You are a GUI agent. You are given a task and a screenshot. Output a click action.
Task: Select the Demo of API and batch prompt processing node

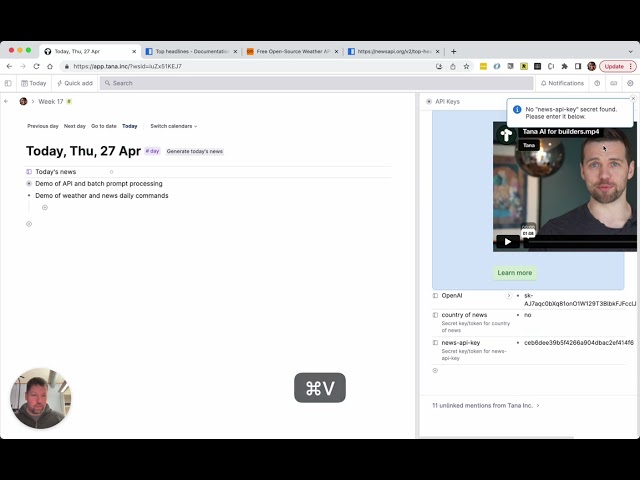[x=99, y=184]
